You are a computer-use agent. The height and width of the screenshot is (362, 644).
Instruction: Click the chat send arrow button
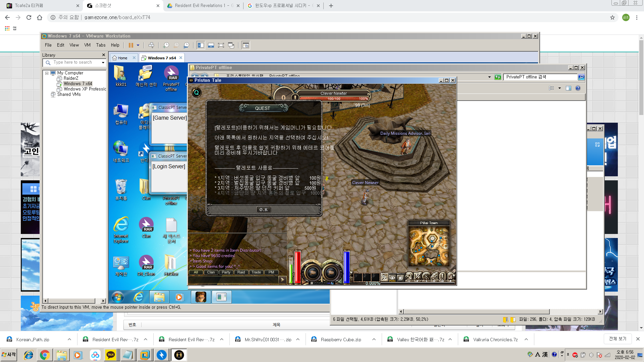point(282,280)
